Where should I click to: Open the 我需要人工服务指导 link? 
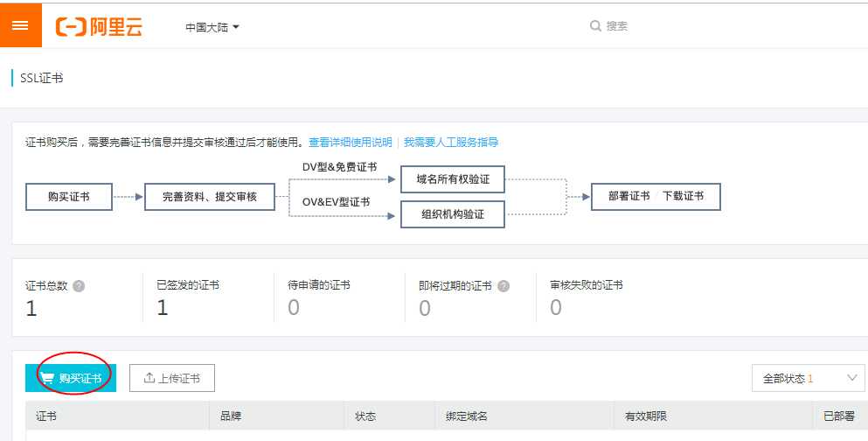point(451,142)
